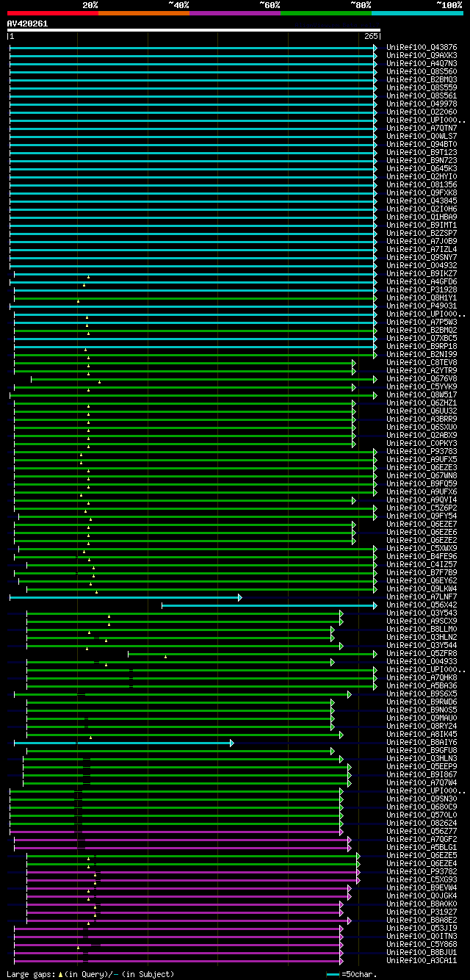Click the green alignment bar for UniRef100_Q5ZFR8
Viewport: 470px width, 980px height.
coord(253,654)
